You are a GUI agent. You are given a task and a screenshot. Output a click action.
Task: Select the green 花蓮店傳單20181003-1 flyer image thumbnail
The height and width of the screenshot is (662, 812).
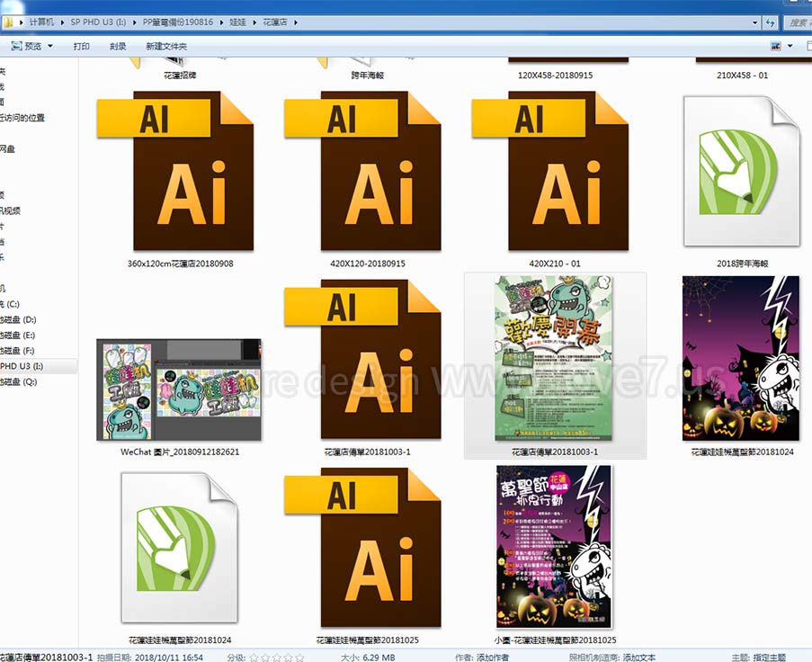tap(553, 358)
